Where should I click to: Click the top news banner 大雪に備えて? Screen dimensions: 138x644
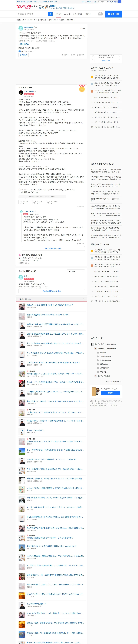click(37, 2)
